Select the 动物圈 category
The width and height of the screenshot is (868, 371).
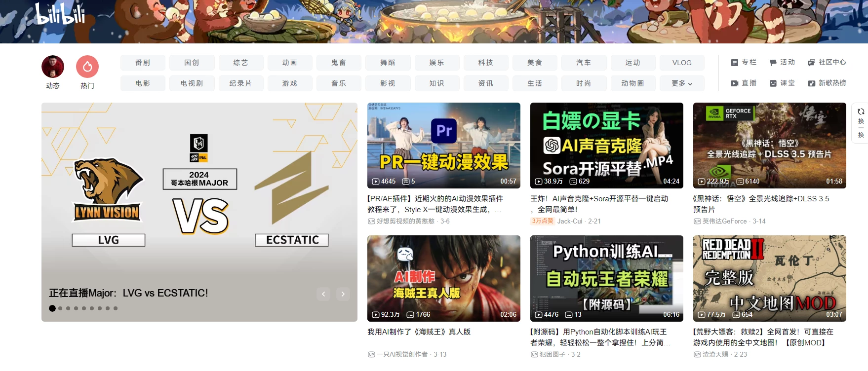[x=633, y=83]
